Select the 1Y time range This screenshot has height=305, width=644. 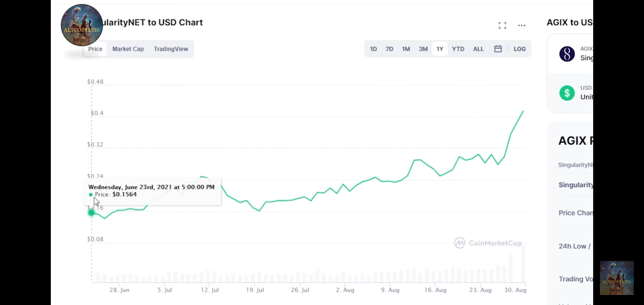440,49
